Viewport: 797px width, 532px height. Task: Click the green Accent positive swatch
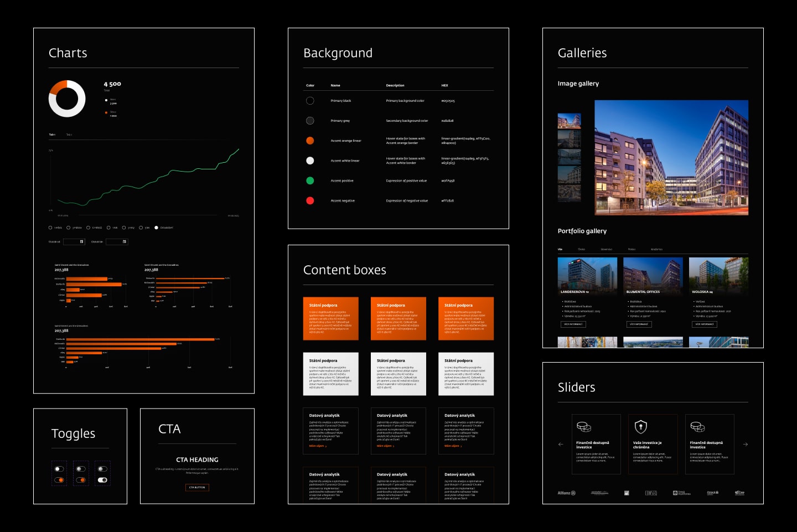[310, 180]
